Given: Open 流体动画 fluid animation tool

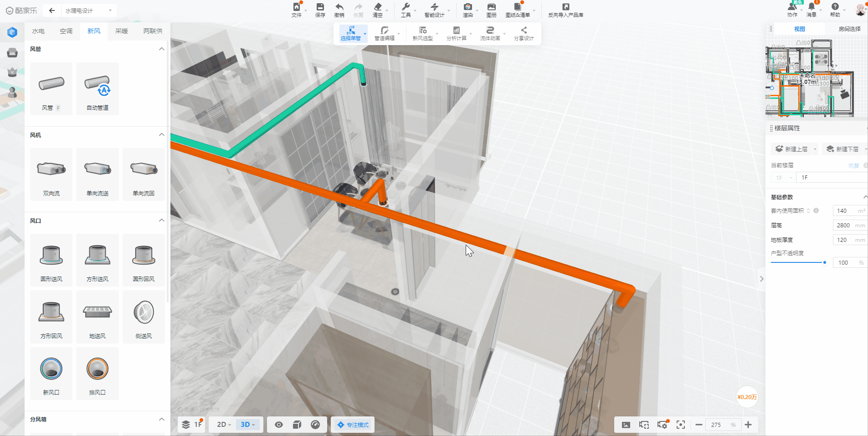Looking at the screenshot, I should pos(490,33).
